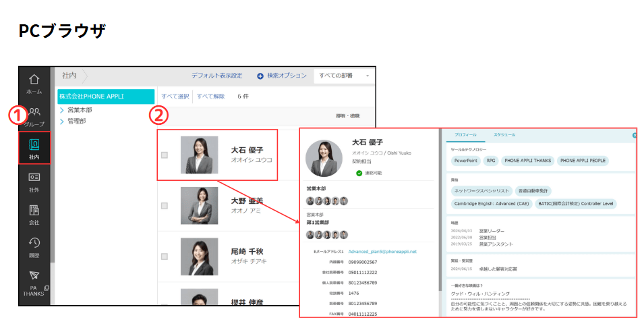Image resolution: width=644 pixels, height=322 pixels.
Task: Open the すべての部署 department dropdown
Action: [344, 76]
